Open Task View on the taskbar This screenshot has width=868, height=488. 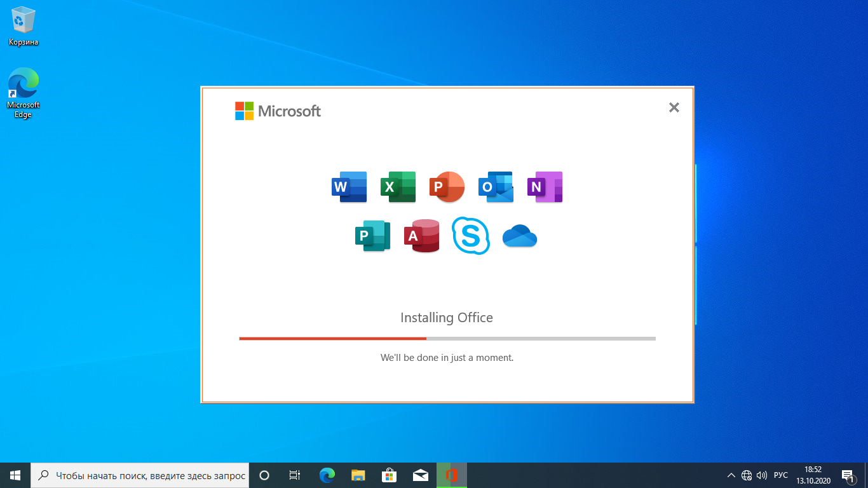pyautogui.click(x=295, y=475)
